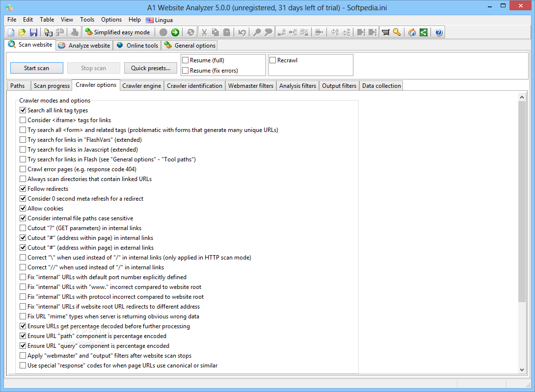The width and height of the screenshot is (535, 392).
Task: Open the Crawler identification sub-tab
Action: pyautogui.click(x=194, y=86)
